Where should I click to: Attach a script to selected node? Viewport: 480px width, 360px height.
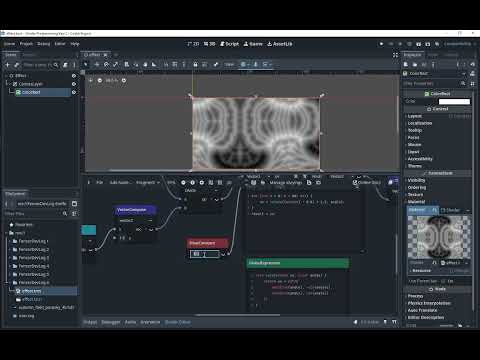65,65
